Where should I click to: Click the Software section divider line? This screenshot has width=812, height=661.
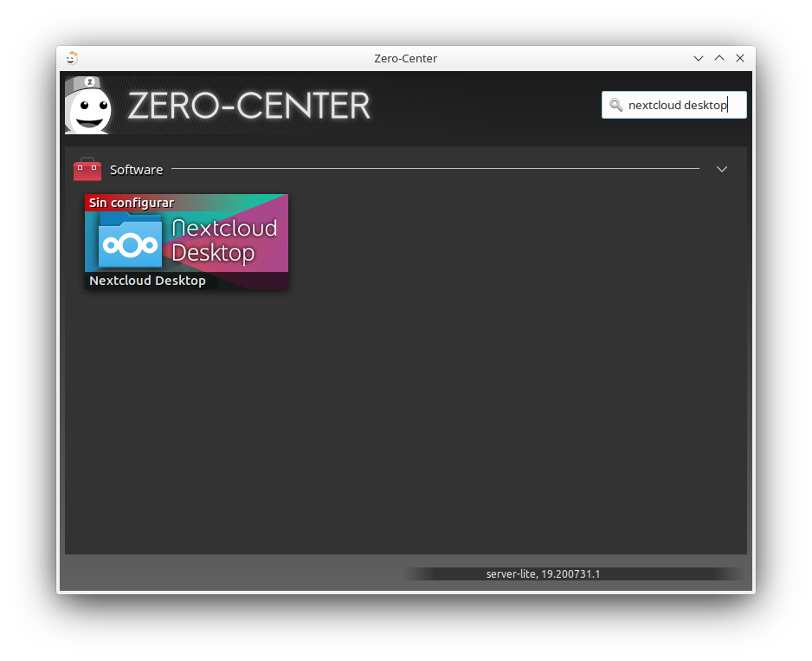435,169
